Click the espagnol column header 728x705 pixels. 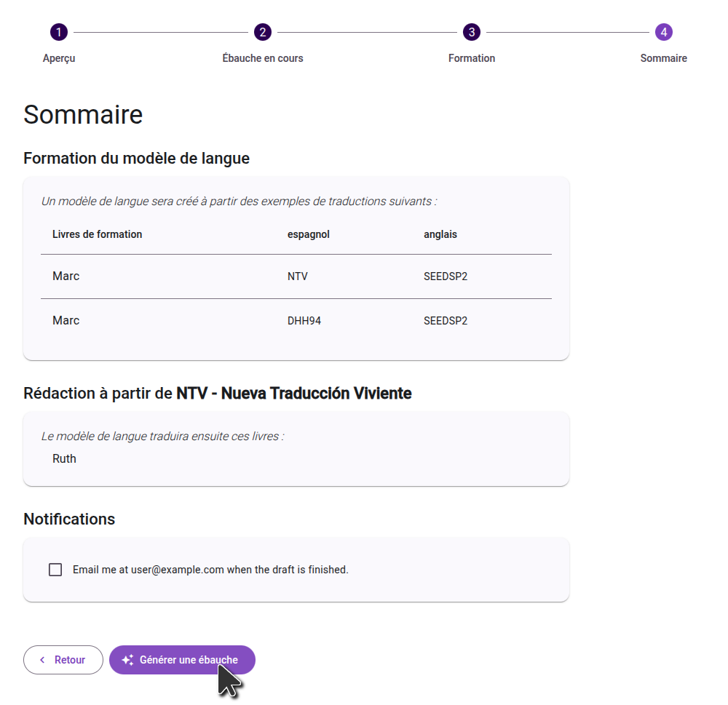click(309, 234)
